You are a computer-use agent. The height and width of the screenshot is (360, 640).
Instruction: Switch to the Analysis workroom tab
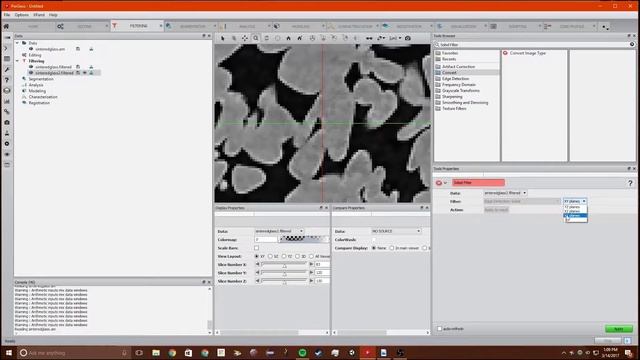tap(244, 26)
